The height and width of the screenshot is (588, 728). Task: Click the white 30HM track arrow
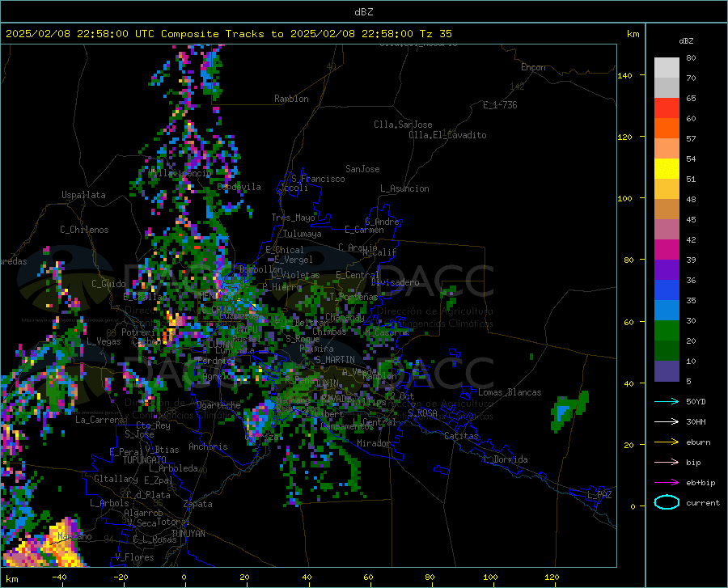pyautogui.click(x=667, y=422)
